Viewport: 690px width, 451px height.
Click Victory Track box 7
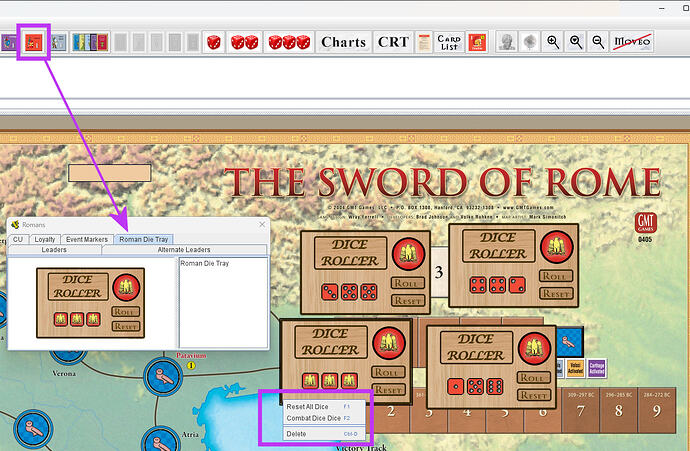581,411
